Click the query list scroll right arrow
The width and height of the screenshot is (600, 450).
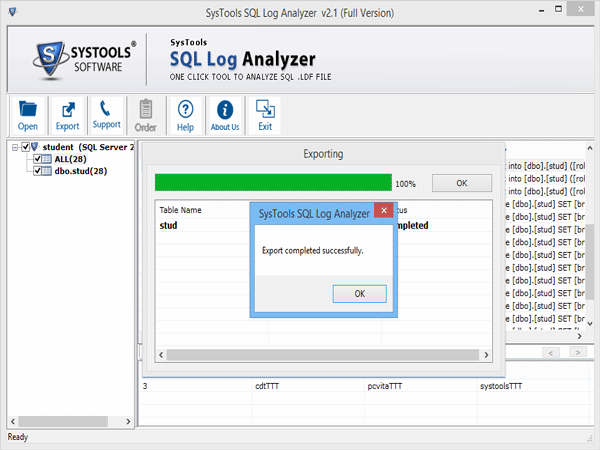[579, 336]
